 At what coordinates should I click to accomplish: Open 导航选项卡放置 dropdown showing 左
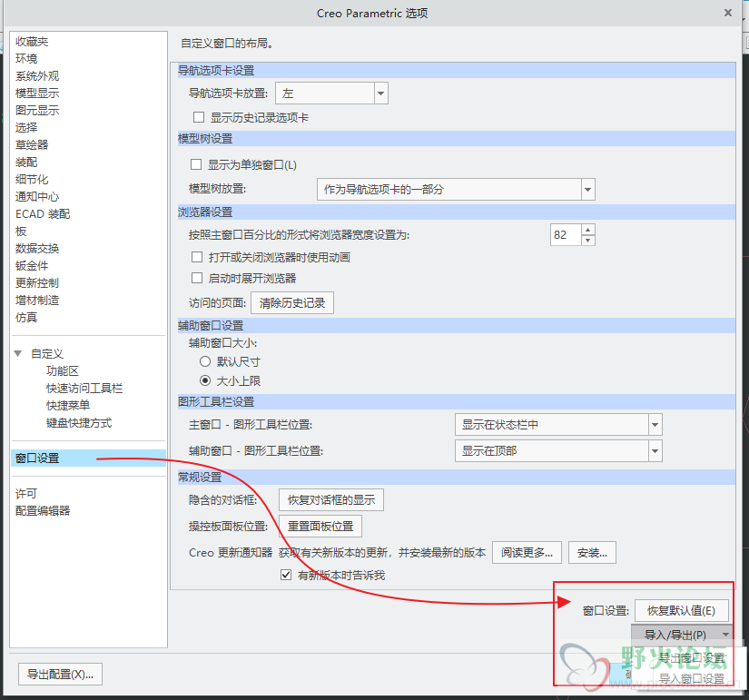coord(331,94)
